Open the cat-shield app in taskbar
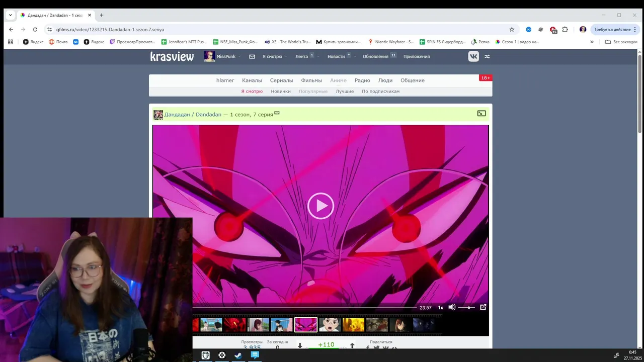 206,355
